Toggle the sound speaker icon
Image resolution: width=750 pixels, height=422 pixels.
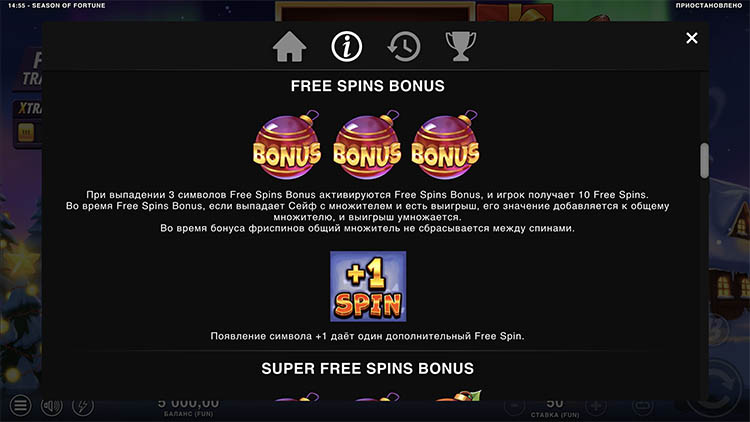pyautogui.click(x=51, y=406)
